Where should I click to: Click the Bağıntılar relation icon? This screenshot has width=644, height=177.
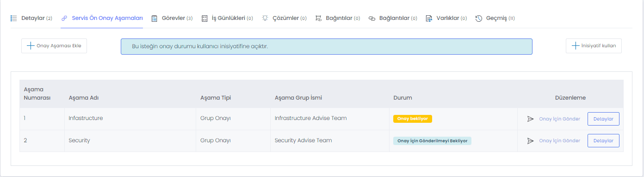318,19
